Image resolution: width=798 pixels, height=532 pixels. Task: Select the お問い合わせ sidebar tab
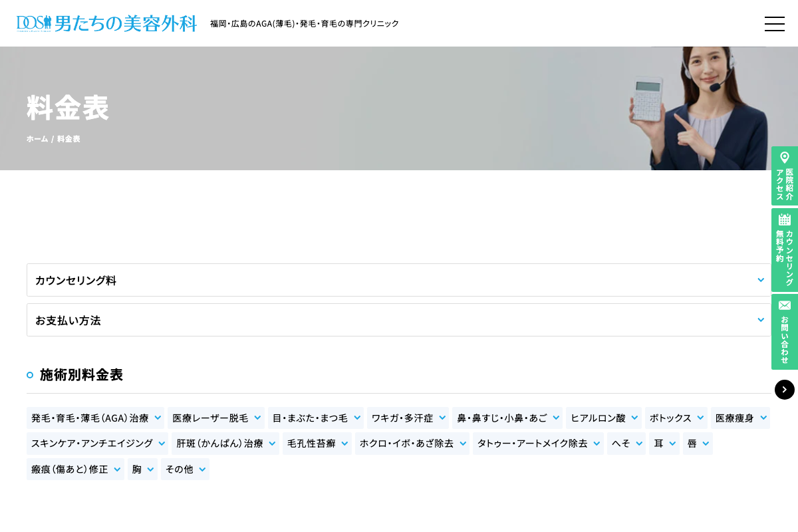pos(785,332)
